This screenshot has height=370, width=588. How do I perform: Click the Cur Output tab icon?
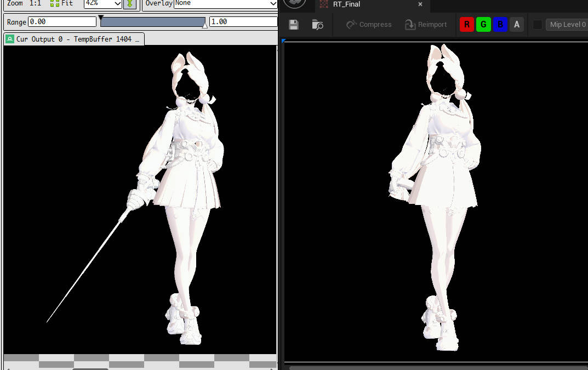10,39
